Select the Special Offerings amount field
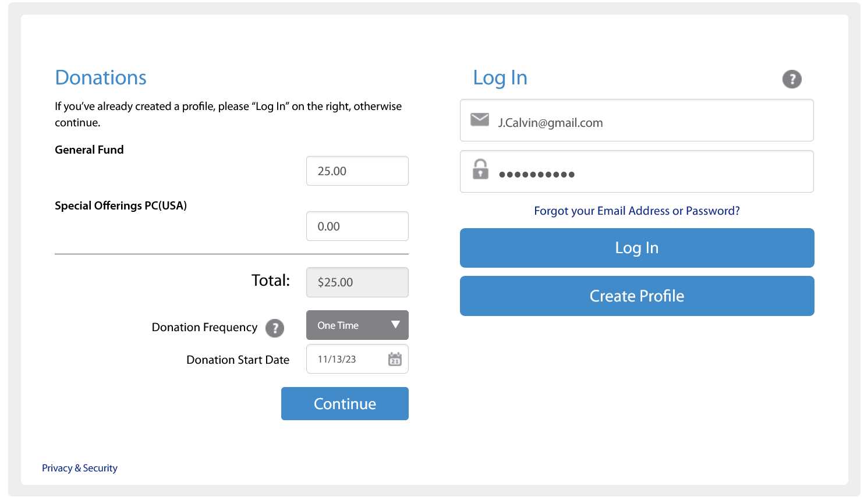The image size is (864, 504). (x=357, y=226)
